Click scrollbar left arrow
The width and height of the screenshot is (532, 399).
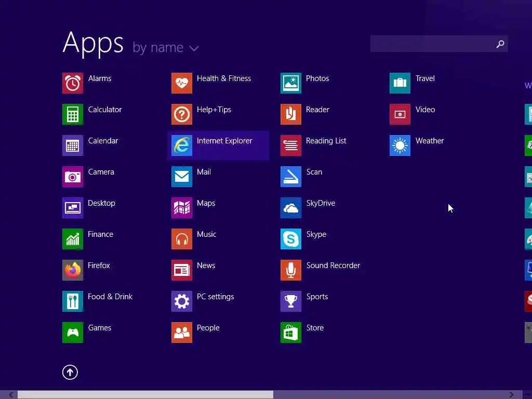point(11,395)
